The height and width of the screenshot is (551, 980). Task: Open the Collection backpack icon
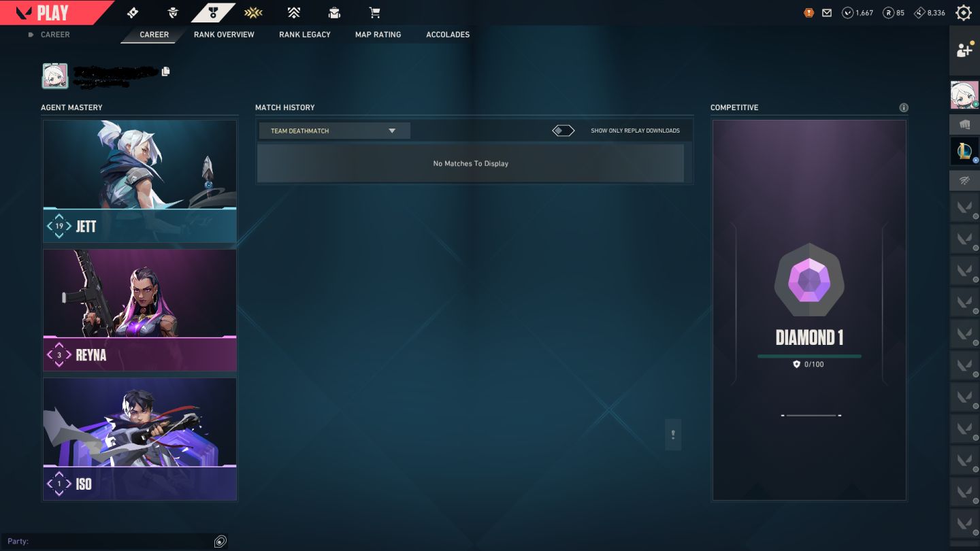click(333, 12)
